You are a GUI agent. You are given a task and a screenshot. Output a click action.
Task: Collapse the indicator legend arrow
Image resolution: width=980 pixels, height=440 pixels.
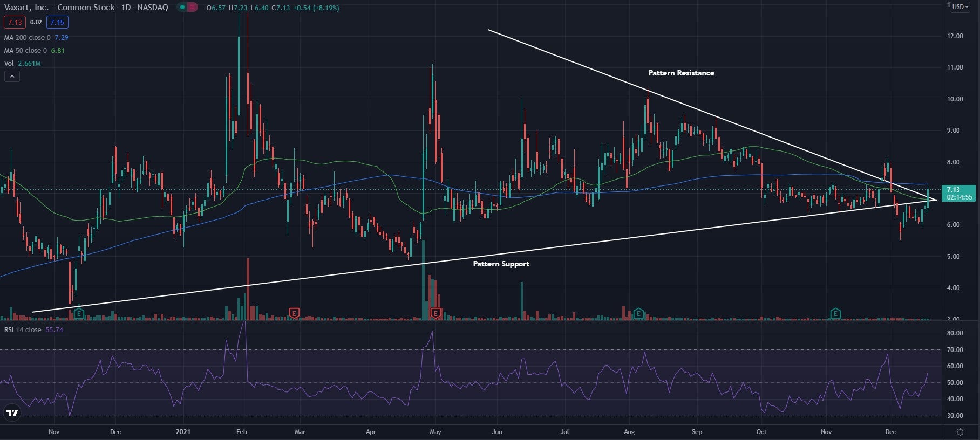[12, 77]
